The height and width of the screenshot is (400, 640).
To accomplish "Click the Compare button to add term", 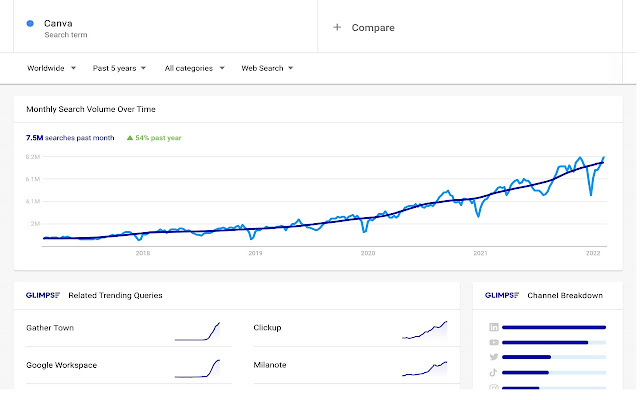I will (372, 28).
